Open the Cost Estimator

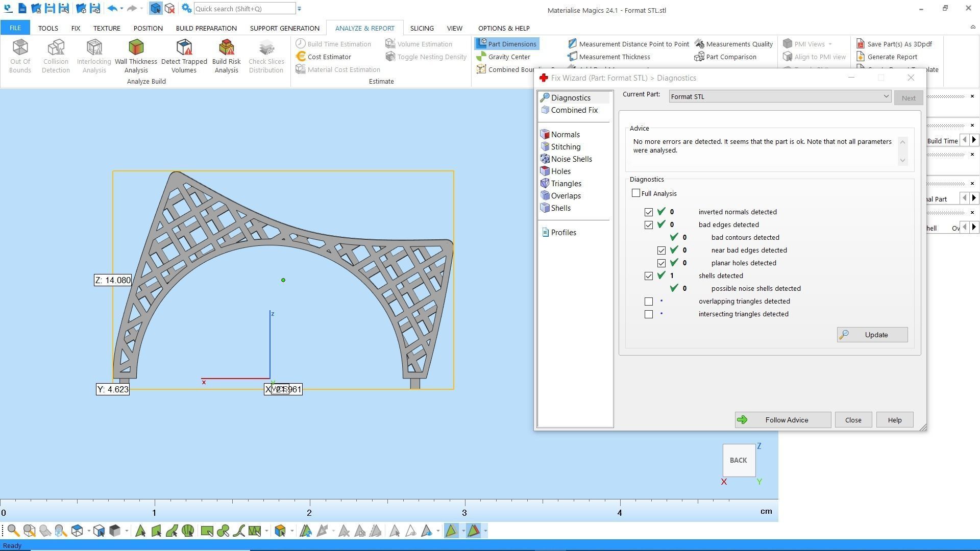329,57
